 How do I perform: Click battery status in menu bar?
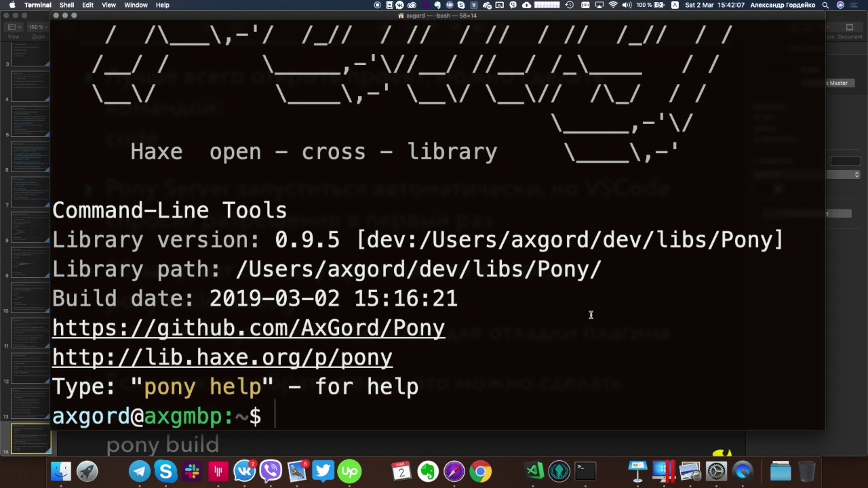(651, 5)
